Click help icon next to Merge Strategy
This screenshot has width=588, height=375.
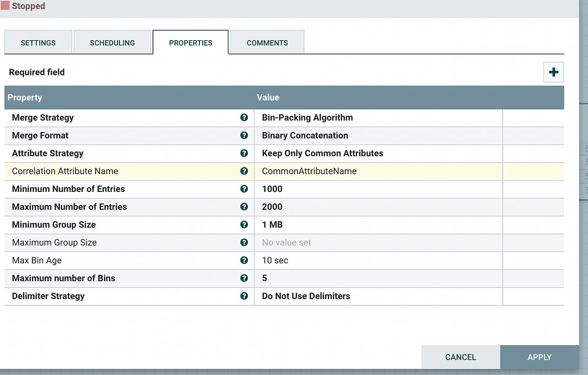tap(244, 117)
